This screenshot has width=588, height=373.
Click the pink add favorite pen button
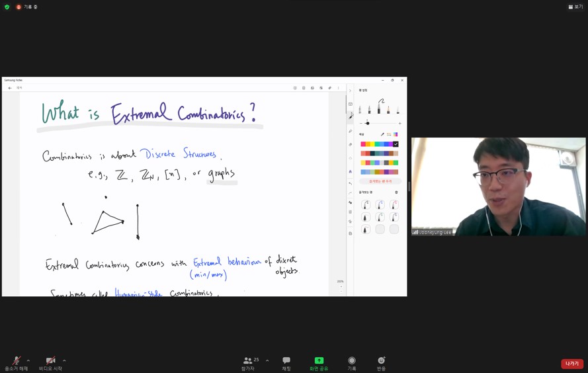380,181
